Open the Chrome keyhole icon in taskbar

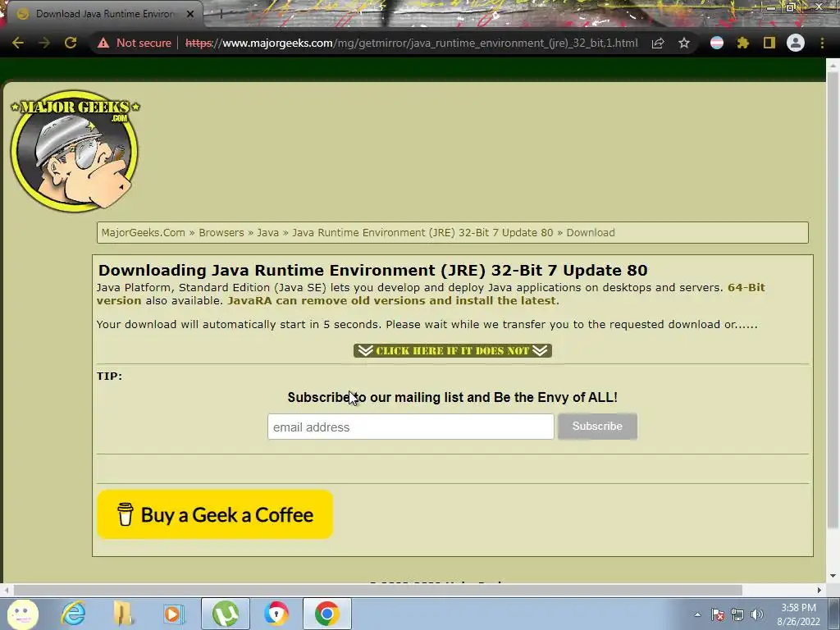click(276, 614)
